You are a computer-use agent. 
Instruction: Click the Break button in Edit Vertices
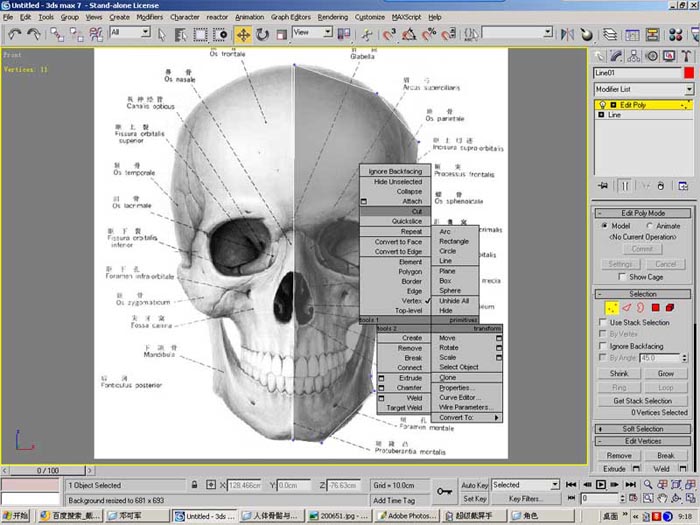pyautogui.click(x=666, y=455)
